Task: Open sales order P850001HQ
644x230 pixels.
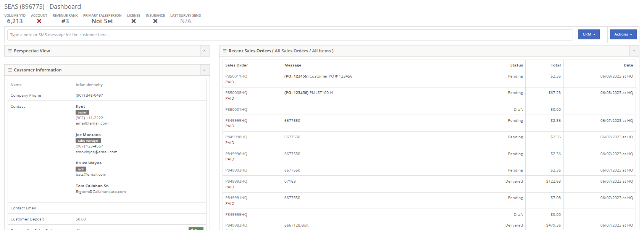Action: pos(236,110)
